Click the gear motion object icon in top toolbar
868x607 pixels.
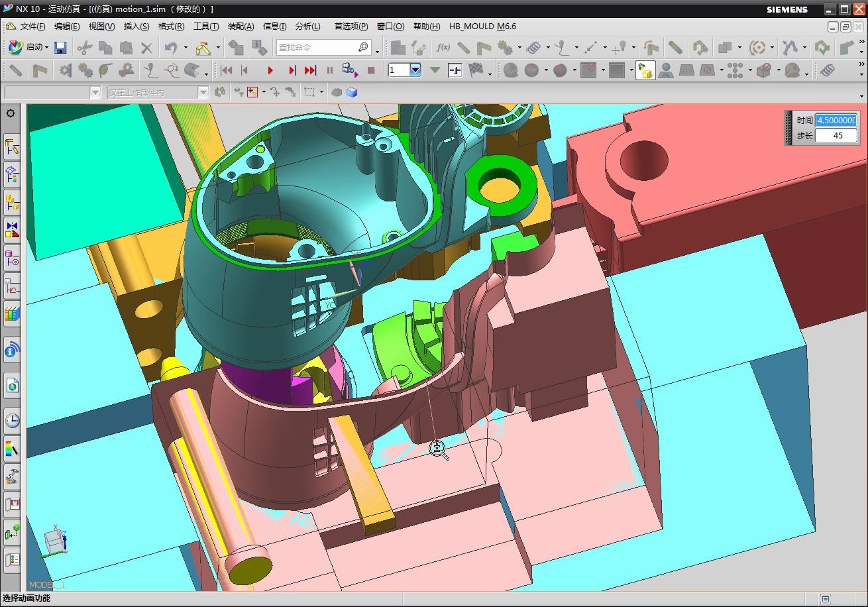[x=506, y=47]
